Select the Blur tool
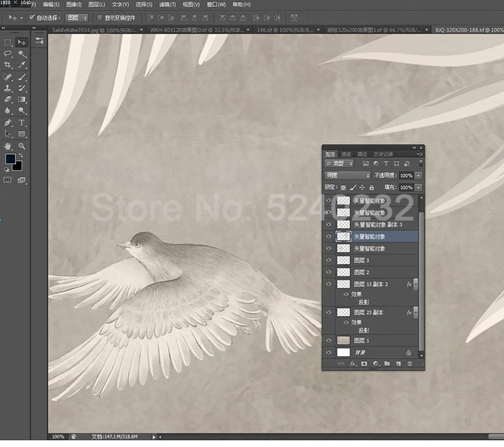The image size is (504, 447). click(7, 111)
